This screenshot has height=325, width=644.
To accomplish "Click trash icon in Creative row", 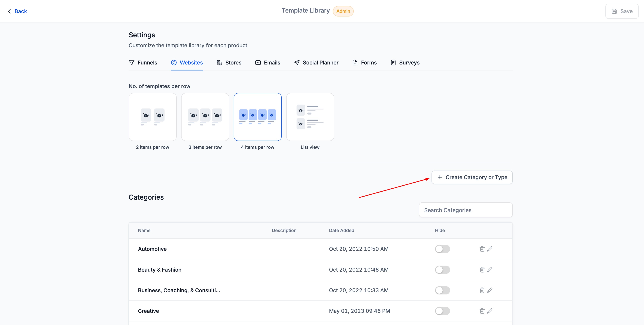I will tap(482, 311).
